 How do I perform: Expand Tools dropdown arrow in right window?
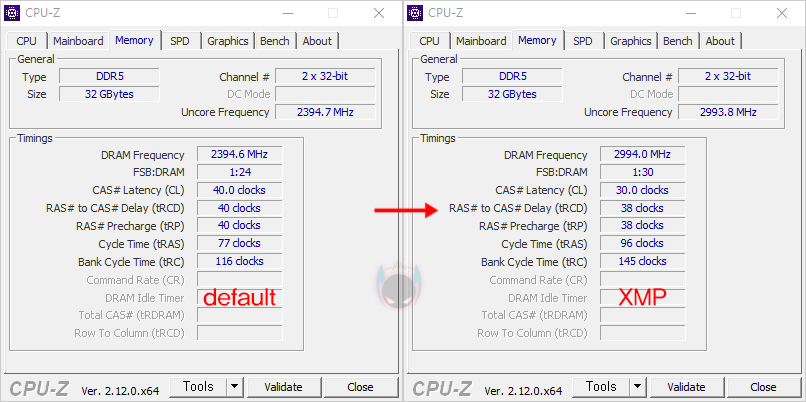coord(637,387)
